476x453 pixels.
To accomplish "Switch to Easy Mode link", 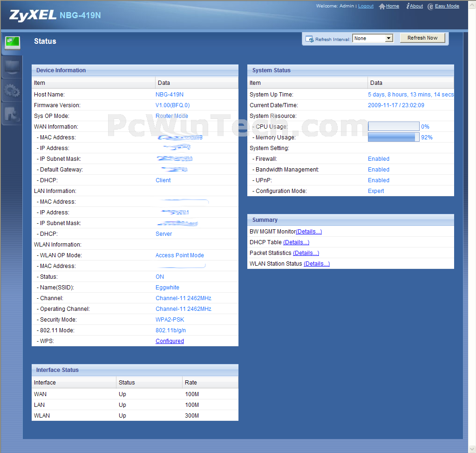I will [x=447, y=6].
